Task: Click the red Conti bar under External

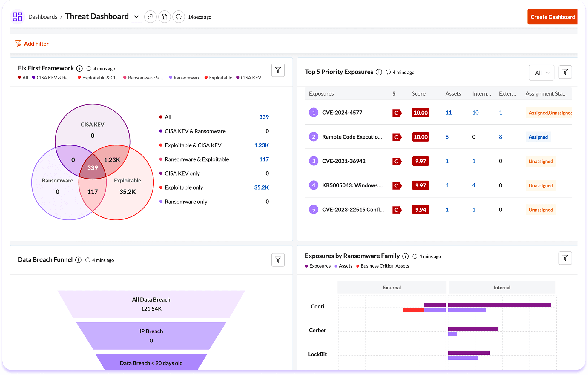Action: [x=413, y=310]
